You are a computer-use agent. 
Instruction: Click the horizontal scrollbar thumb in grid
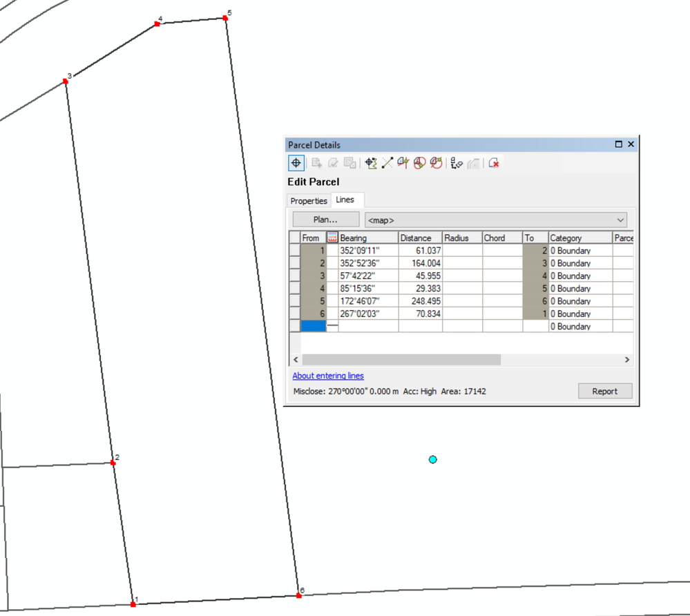(x=401, y=360)
